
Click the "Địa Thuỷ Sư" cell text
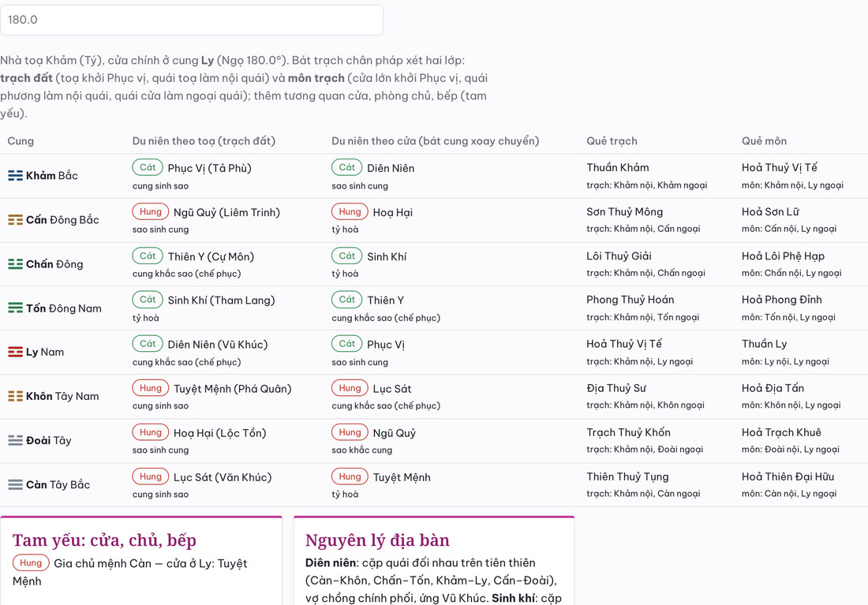click(617, 389)
